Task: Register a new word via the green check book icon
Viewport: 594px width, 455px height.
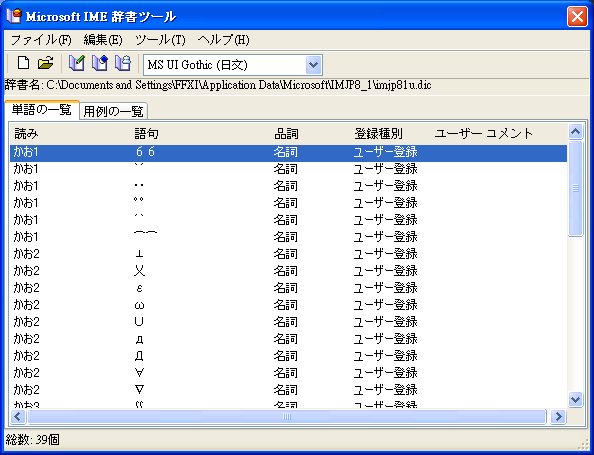Action: 77,63
